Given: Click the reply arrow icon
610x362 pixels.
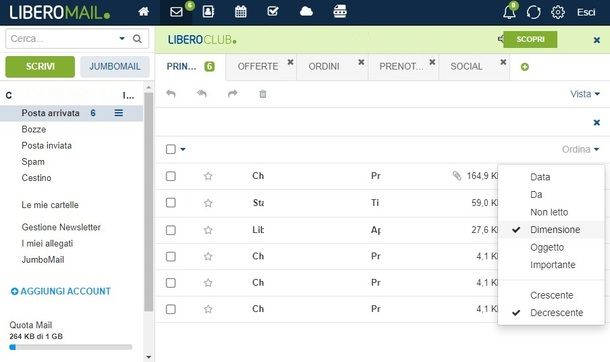Looking at the screenshot, I should 171,94.
